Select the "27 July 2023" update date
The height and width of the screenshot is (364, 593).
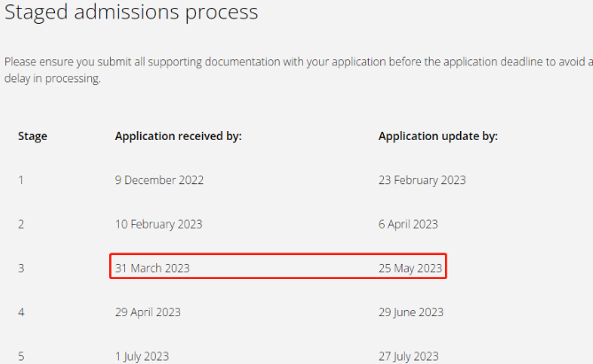coord(409,356)
